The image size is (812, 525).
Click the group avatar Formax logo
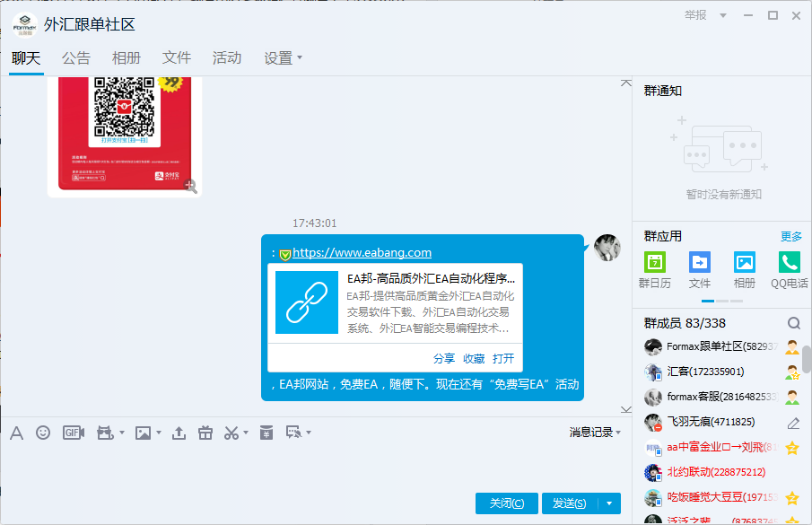(x=24, y=24)
